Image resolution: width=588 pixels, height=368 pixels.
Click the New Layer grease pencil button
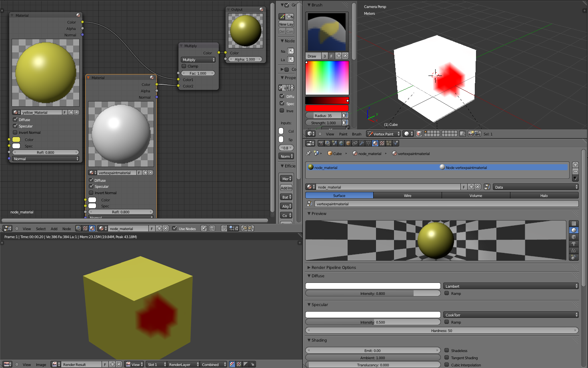[286, 24]
